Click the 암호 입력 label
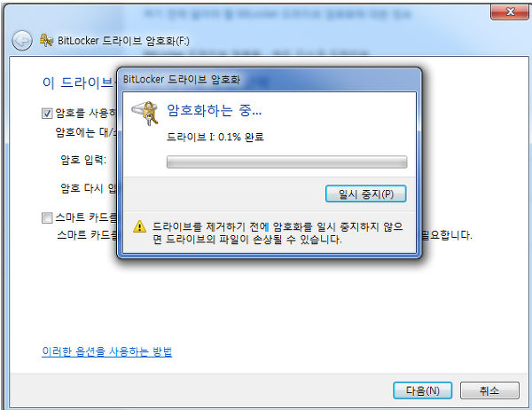 point(83,160)
